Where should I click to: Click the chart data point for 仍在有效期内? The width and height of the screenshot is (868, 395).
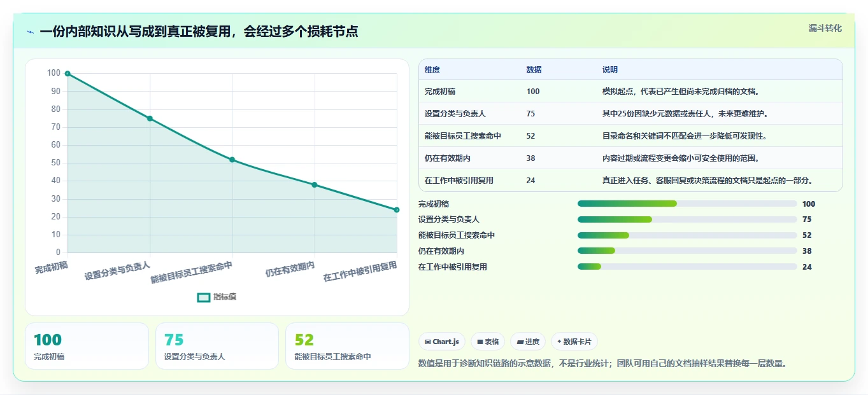pyautogui.click(x=315, y=184)
